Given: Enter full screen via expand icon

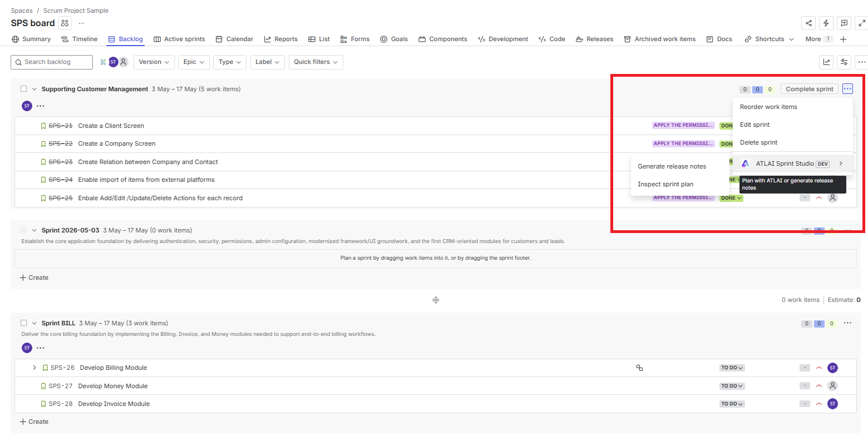Looking at the screenshot, I should point(862,23).
